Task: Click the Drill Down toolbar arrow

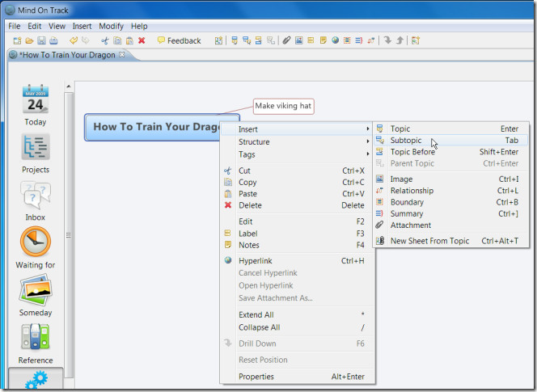Action: click(387, 40)
